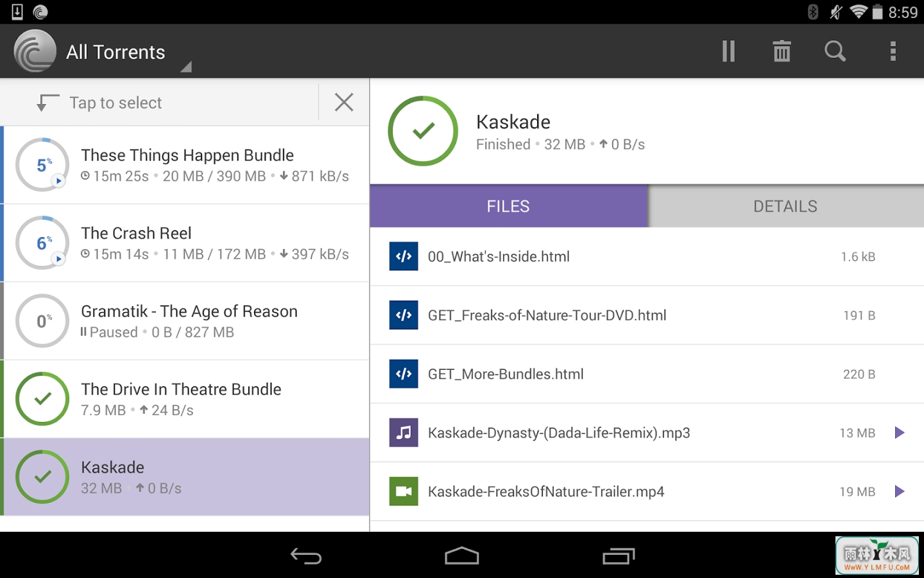Tap the 5% progress circle
Viewport: 924px width, 578px height.
(x=42, y=165)
